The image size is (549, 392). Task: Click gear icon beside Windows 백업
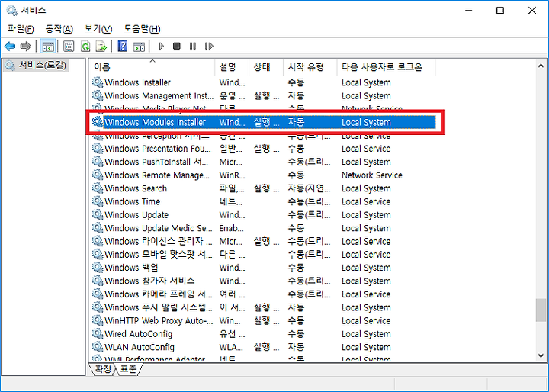point(98,267)
